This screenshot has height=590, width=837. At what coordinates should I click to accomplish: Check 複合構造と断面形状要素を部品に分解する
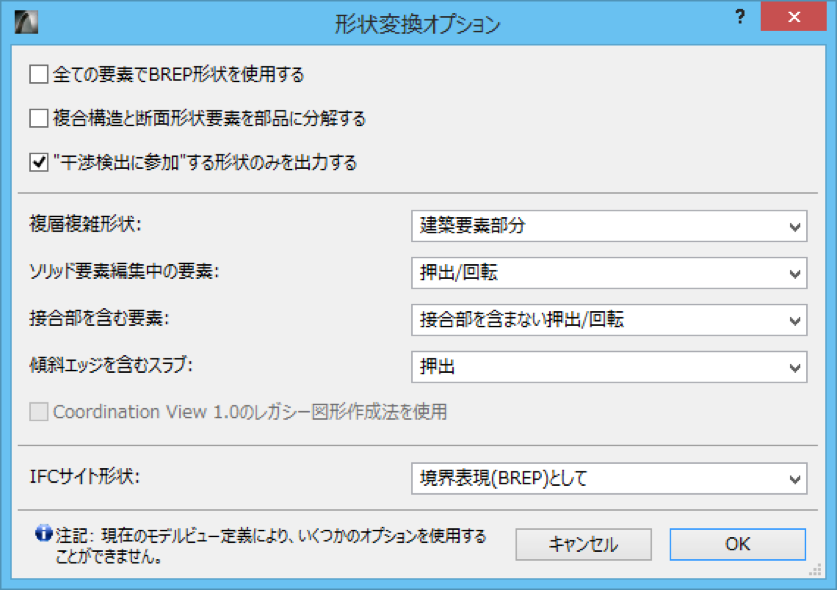[x=38, y=118]
